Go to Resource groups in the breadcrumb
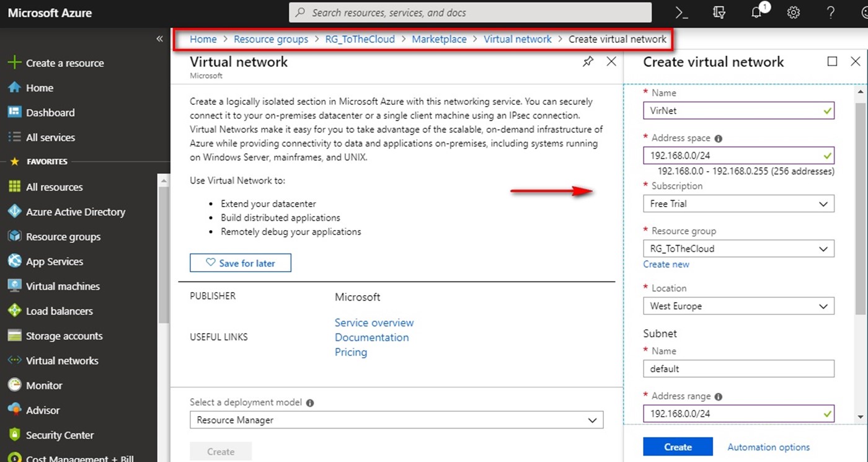Screen dimensions: 868x462 tap(271, 39)
